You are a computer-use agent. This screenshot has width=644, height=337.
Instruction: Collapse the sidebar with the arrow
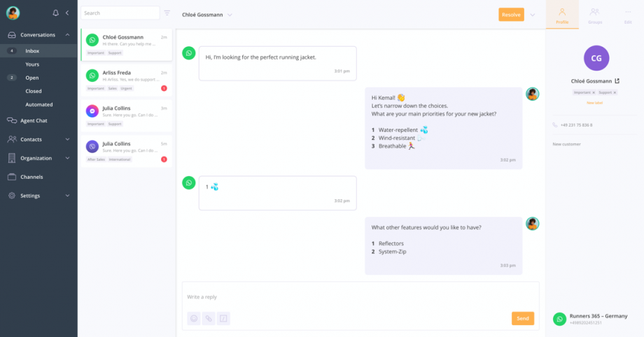pyautogui.click(x=67, y=13)
